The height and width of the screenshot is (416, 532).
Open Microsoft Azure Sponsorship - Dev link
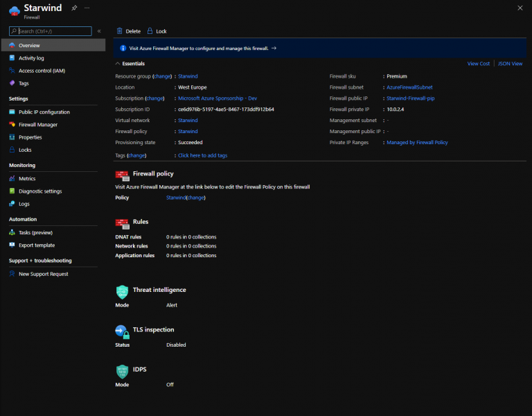coord(218,98)
